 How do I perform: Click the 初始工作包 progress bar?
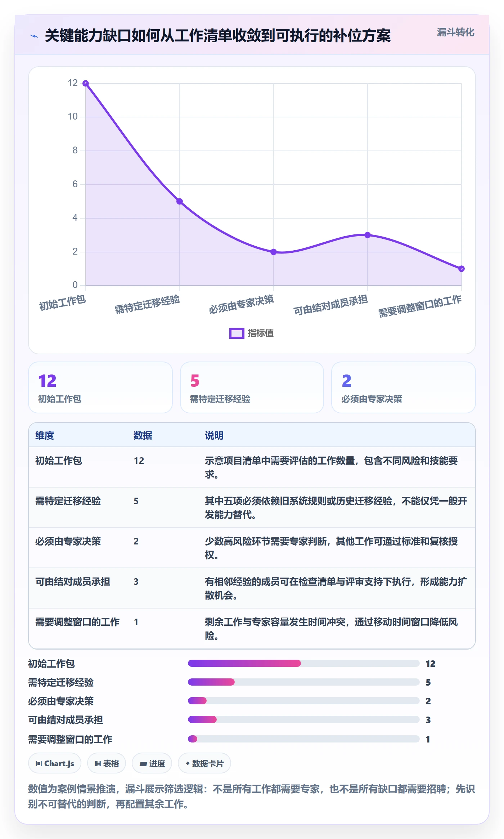tap(304, 663)
